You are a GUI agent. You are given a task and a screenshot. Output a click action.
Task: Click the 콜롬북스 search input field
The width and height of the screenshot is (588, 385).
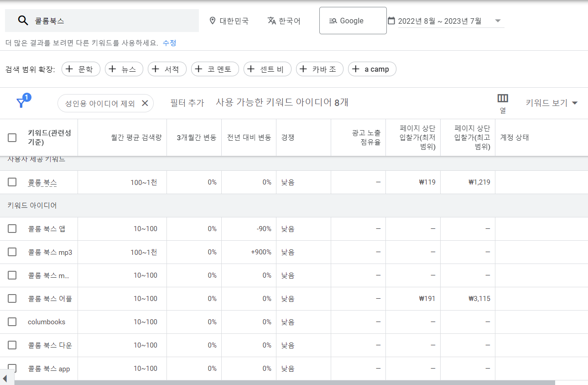click(x=102, y=21)
